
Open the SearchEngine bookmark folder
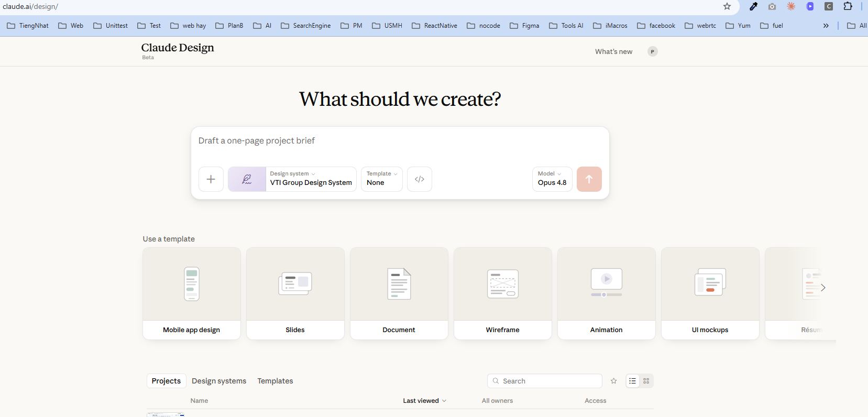[x=306, y=26]
